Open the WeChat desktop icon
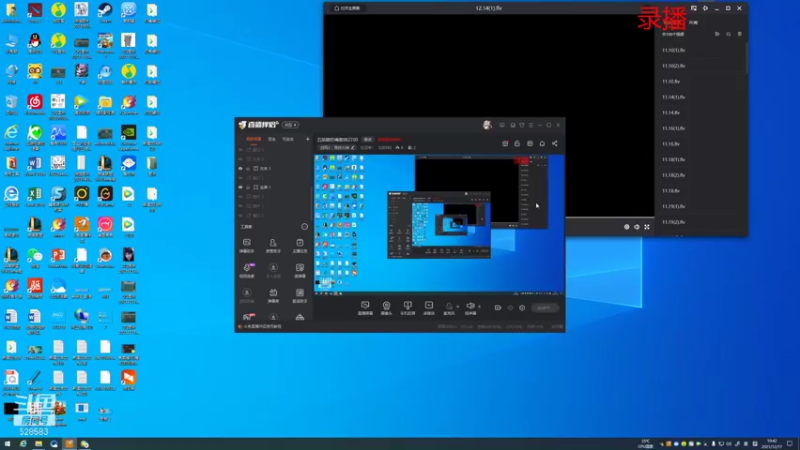This screenshot has width=800, height=450. point(35,256)
